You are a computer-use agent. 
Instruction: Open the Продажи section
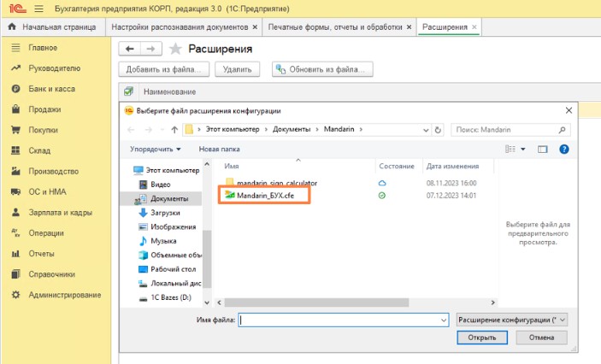click(44, 109)
